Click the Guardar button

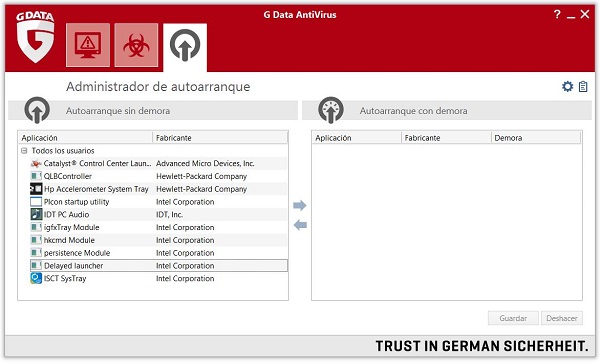(513, 318)
